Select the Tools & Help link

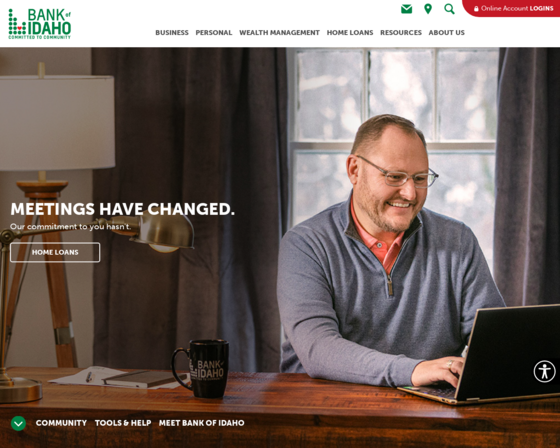123,423
